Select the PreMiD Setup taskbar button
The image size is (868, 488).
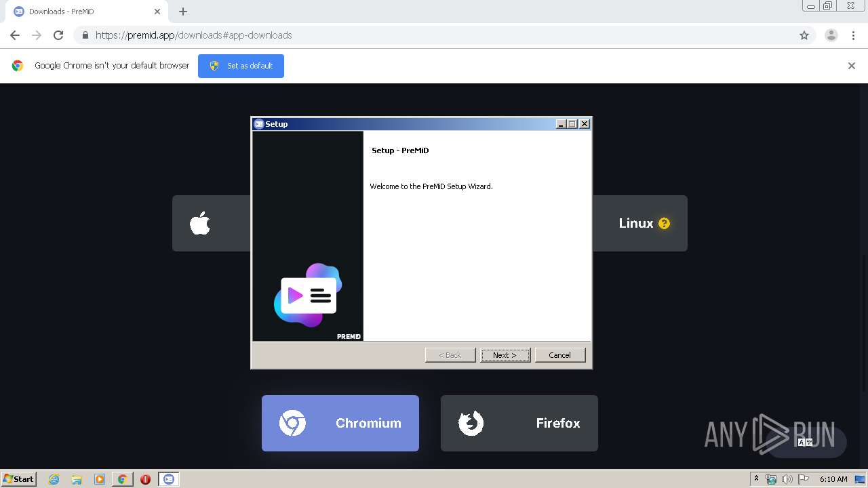pyautogui.click(x=169, y=479)
